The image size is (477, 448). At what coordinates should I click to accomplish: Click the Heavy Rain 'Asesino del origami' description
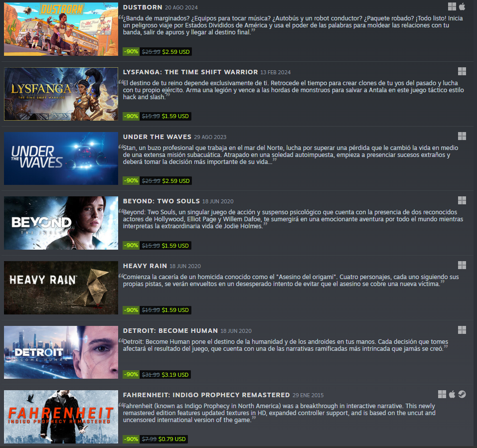(x=291, y=281)
